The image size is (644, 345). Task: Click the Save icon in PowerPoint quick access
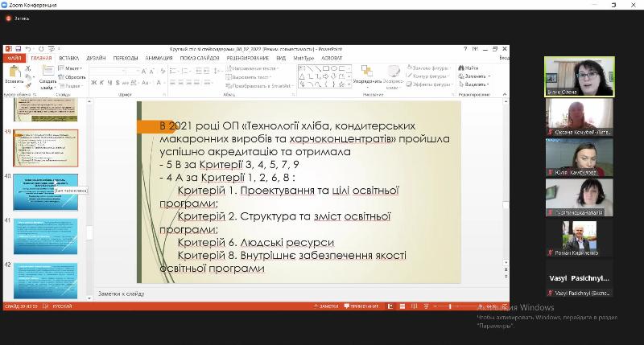tap(18, 49)
